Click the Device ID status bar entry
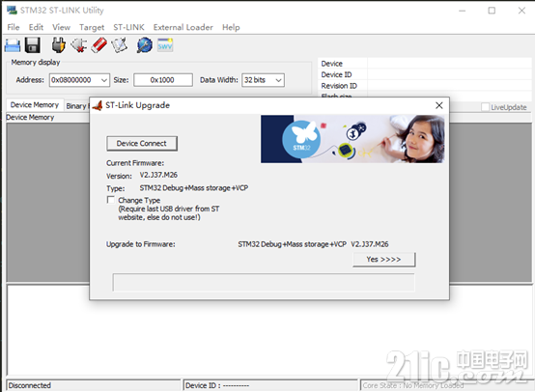This screenshot has height=392, width=535. click(x=270, y=385)
